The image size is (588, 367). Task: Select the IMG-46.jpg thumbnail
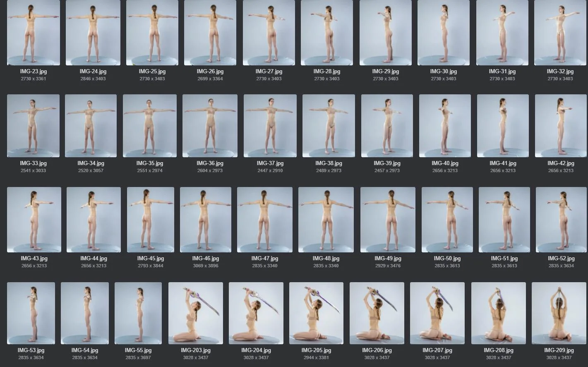[x=206, y=220]
